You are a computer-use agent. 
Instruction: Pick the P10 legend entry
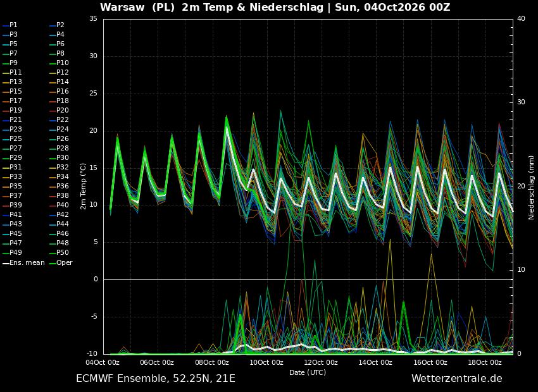coord(59,63)
